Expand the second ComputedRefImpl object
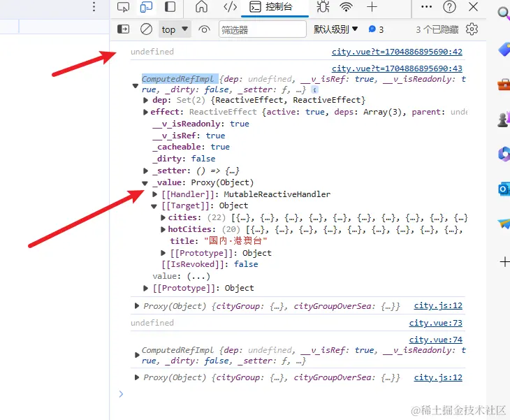The image size is (510, 420). click(x=137, y=355)
